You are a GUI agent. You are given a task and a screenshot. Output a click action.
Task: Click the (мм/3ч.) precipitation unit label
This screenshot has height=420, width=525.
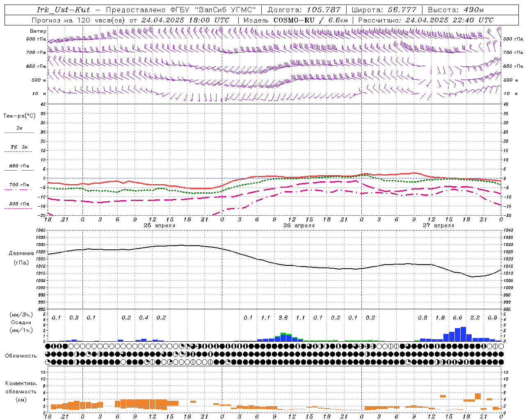tap(21, 315)
